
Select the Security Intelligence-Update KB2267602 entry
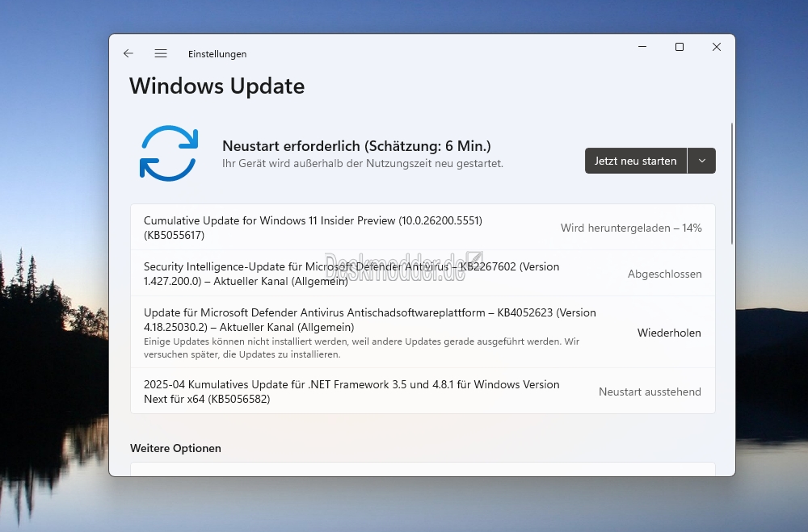pos(423,274)
